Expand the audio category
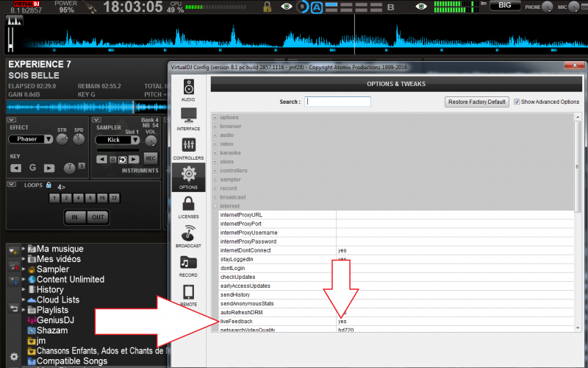 coord(215,135)
